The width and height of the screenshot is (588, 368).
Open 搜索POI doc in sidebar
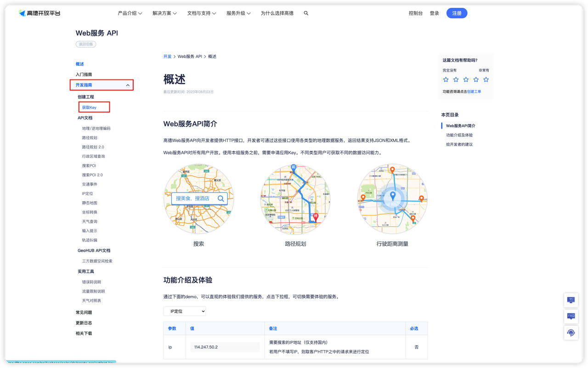[x=89, y=166]
